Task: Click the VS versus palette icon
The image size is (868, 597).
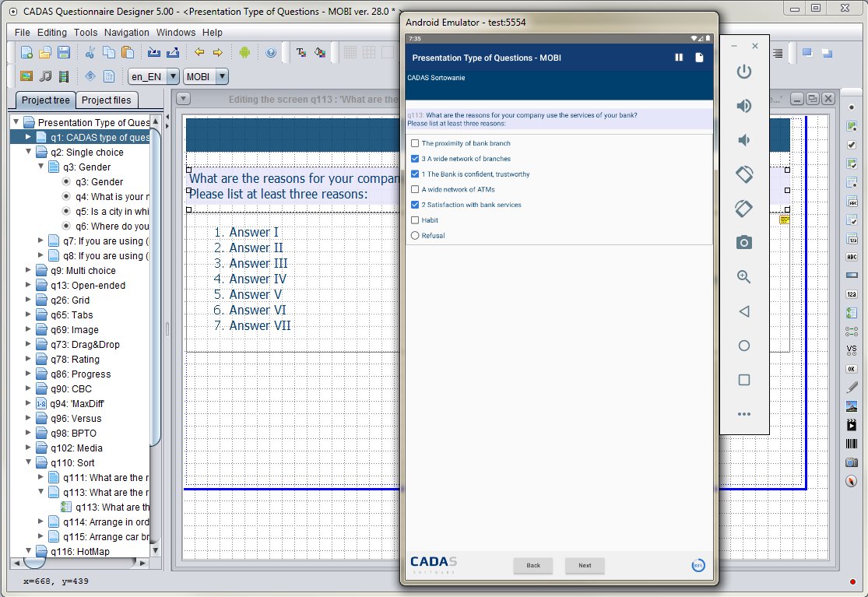Action: tap(852, 349)
